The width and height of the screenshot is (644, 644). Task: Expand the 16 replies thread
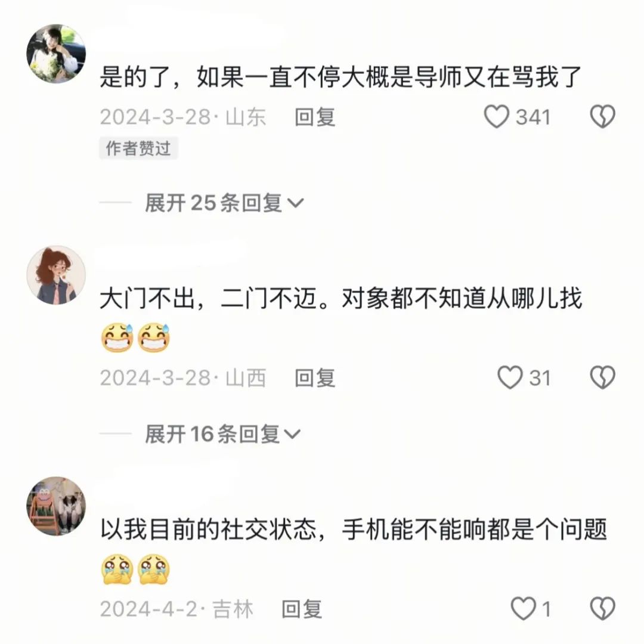tap(222, 434)
